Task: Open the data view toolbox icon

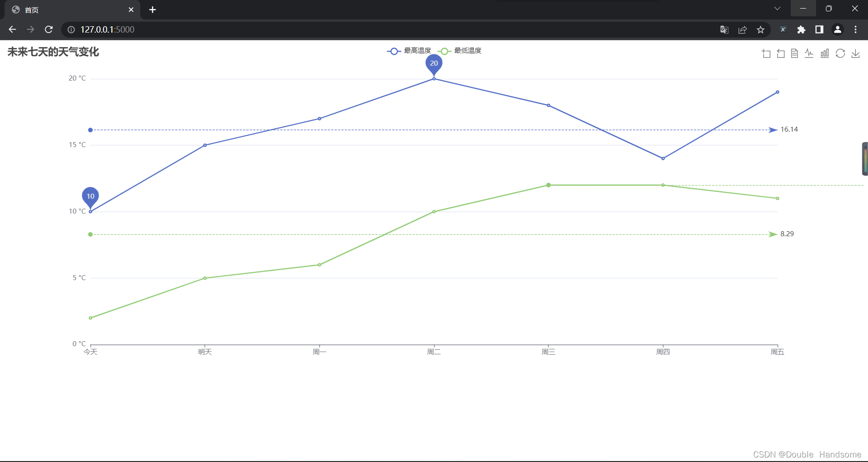Action: click(794, 54)
